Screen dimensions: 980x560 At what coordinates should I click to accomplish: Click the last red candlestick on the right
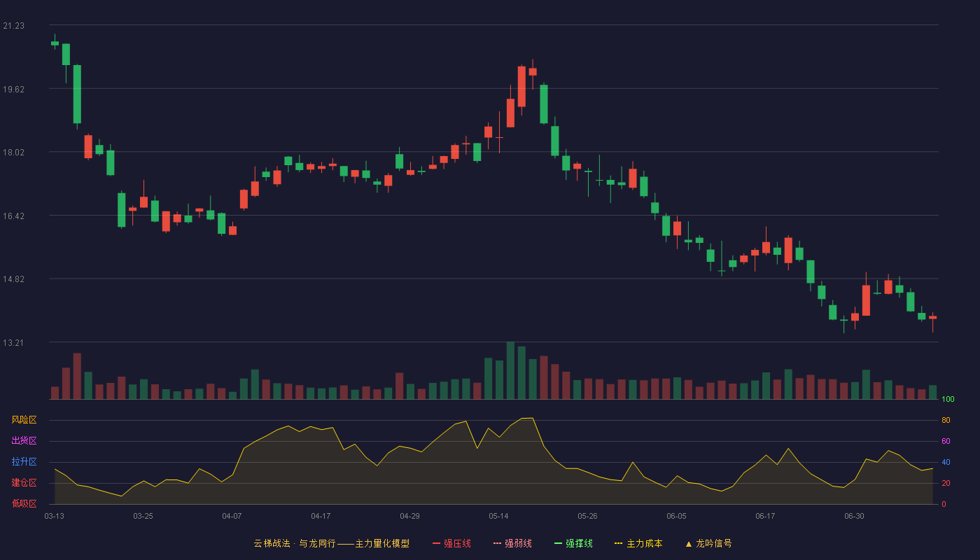coord(932,318)
